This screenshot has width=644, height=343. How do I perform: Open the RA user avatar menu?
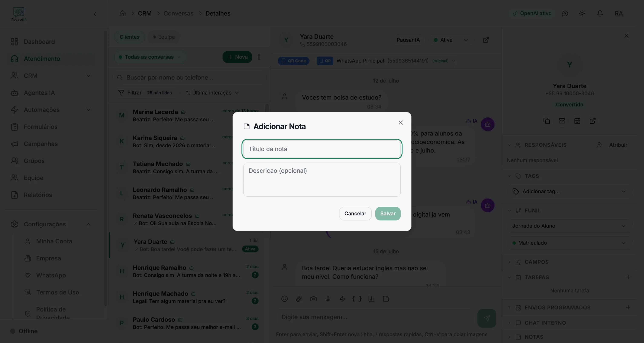pos(618,13)
